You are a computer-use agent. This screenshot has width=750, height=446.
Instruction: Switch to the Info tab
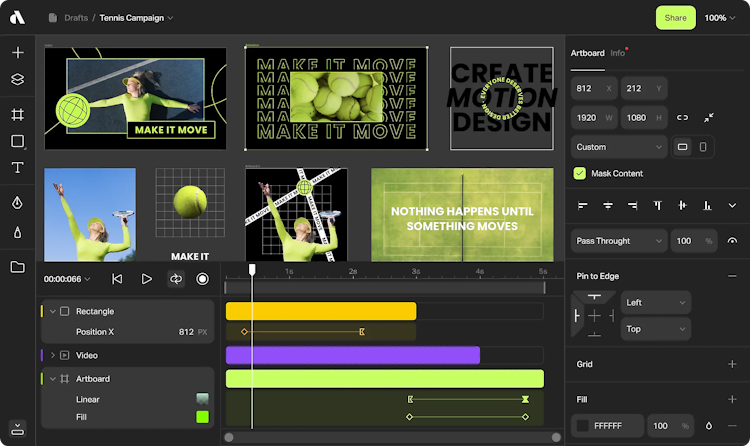(618, 53)
